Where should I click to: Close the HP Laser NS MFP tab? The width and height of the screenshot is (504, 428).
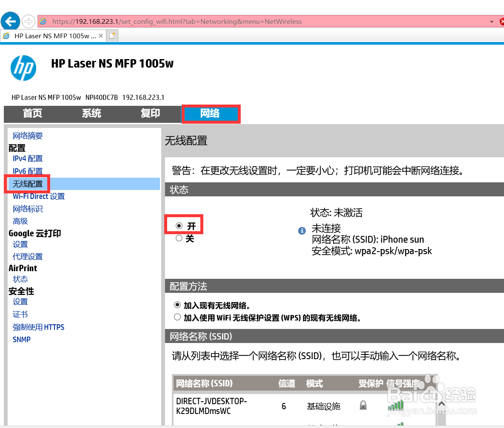[x=101, y=36]
